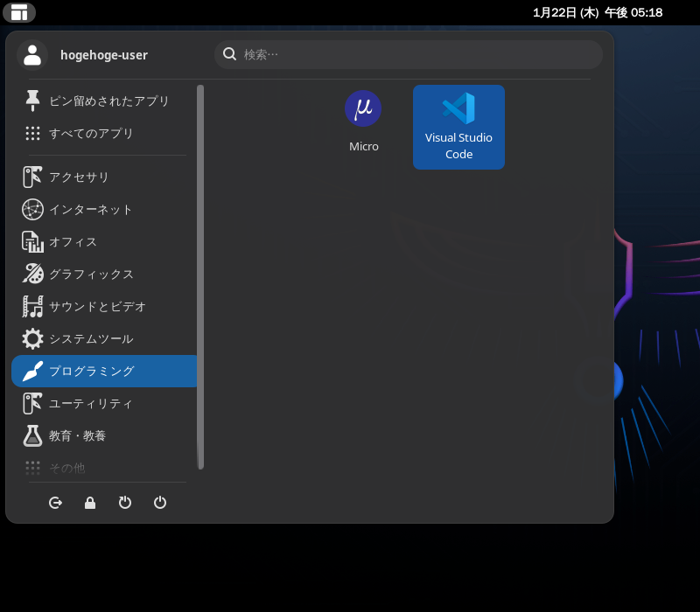
Task: Click the power off icon
Action: (160, 503)
